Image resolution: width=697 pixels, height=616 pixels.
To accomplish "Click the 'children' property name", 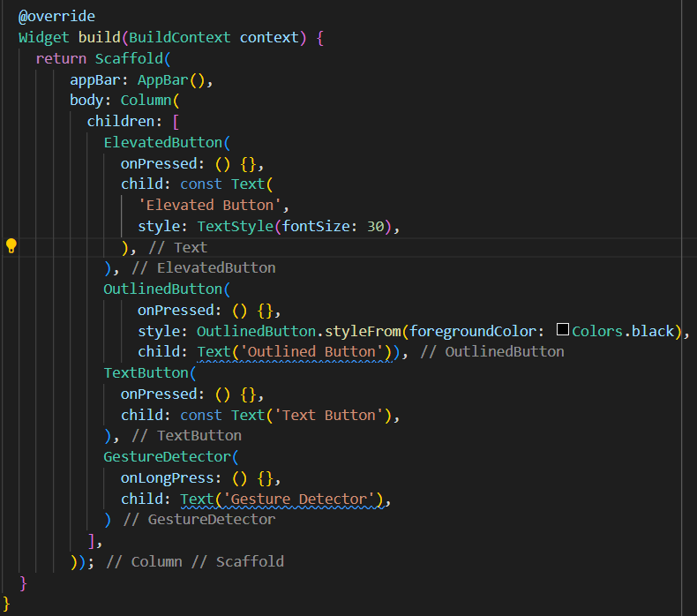I will coord(121,122).
